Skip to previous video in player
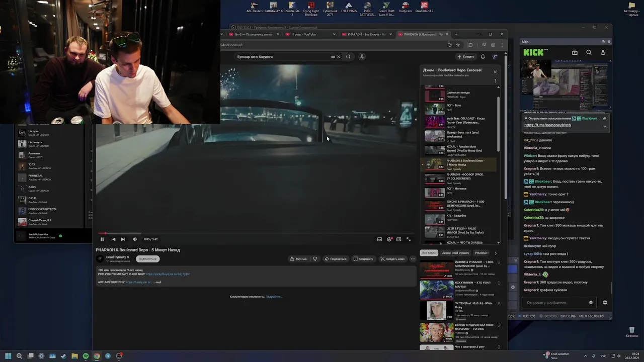 (113, 239)
